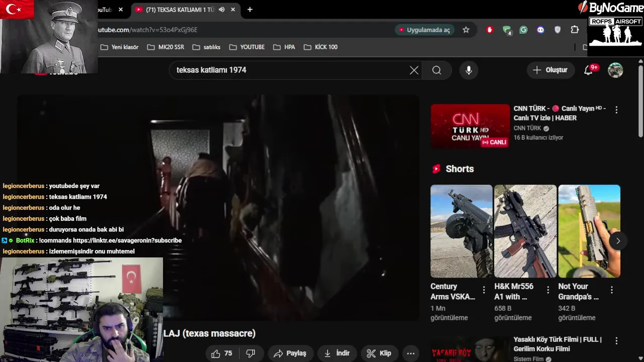The width and height of the screenshot is (644, 362).
Task: Click the Sistem Film channel name
Action: pyautogui.click(x=528, y=359)
